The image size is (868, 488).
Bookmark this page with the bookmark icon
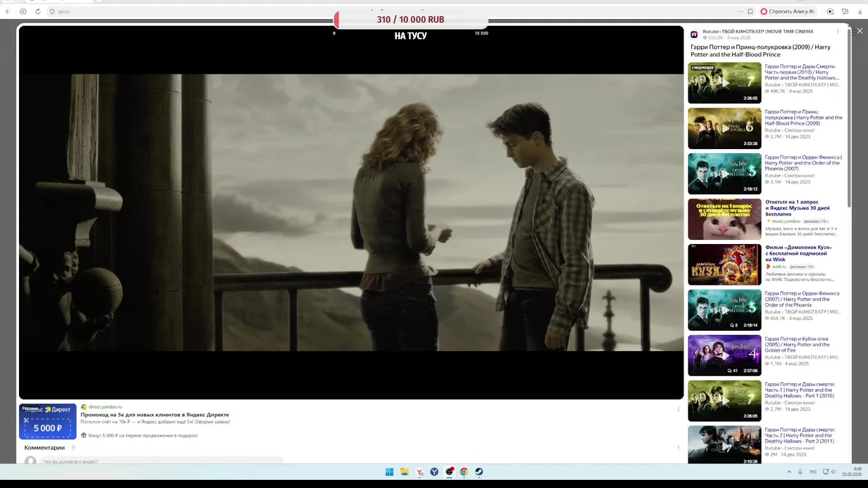click(x=750, y=12)
